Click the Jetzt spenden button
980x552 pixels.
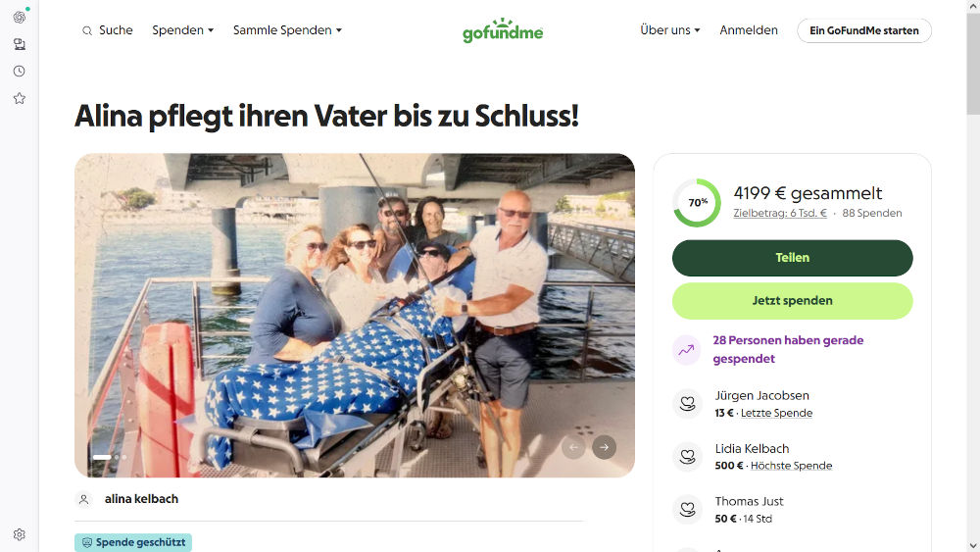pos(793,301)
